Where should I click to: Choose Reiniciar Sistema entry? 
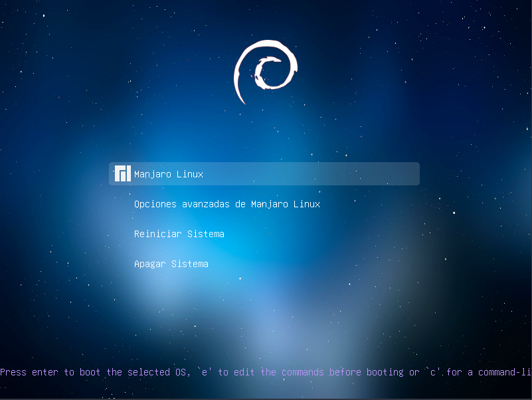point(179,234)
